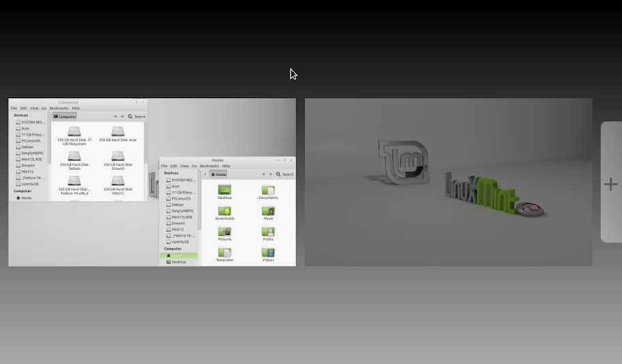Open the Videos folder in Home window

click(268, 254)
